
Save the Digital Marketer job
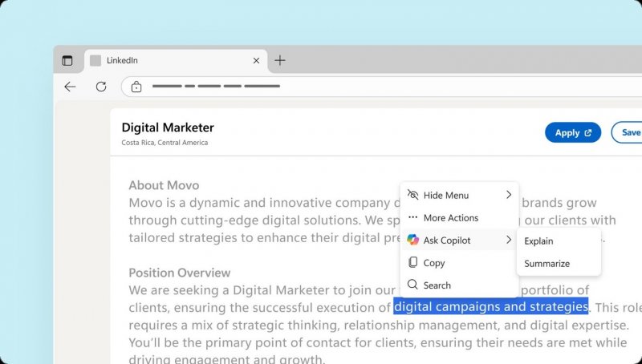(628, 132)
